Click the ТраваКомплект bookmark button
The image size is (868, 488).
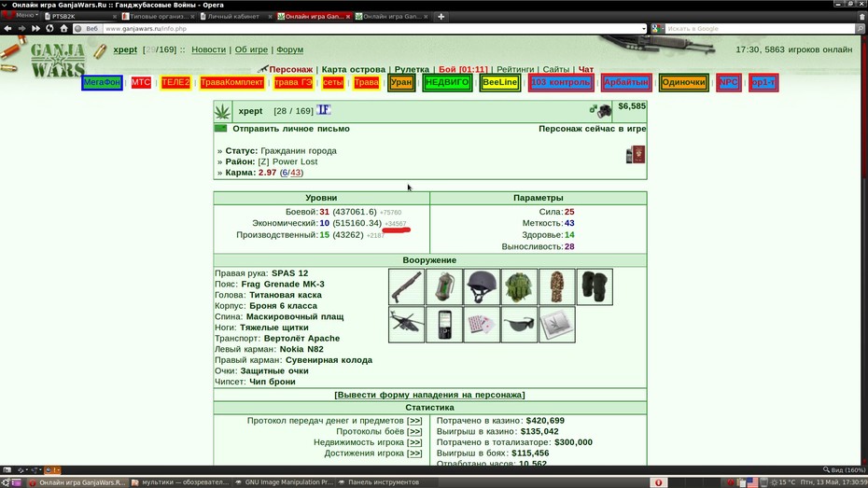coord(231,82)
